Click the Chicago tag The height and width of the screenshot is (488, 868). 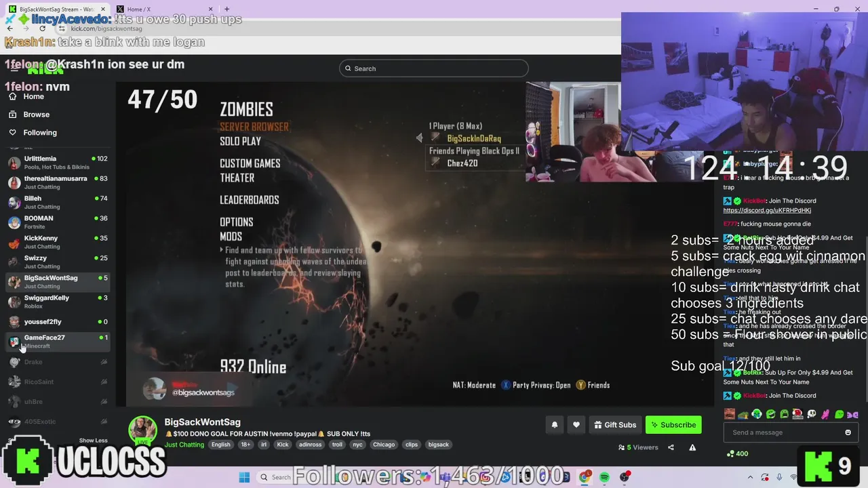pos(384,445)
